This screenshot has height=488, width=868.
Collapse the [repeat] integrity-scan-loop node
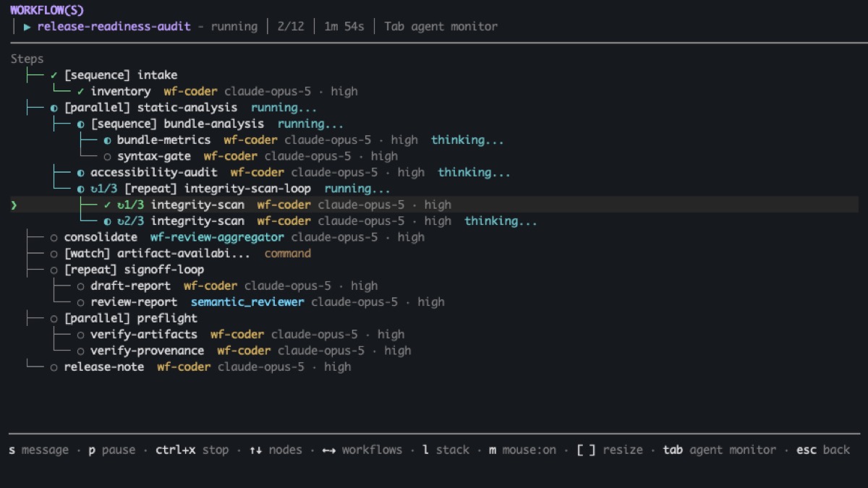coord(218,189)
